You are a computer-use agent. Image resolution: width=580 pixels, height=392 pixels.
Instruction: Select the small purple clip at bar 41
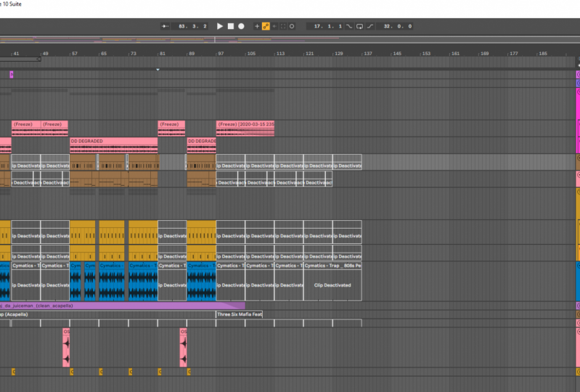[12, 75]
